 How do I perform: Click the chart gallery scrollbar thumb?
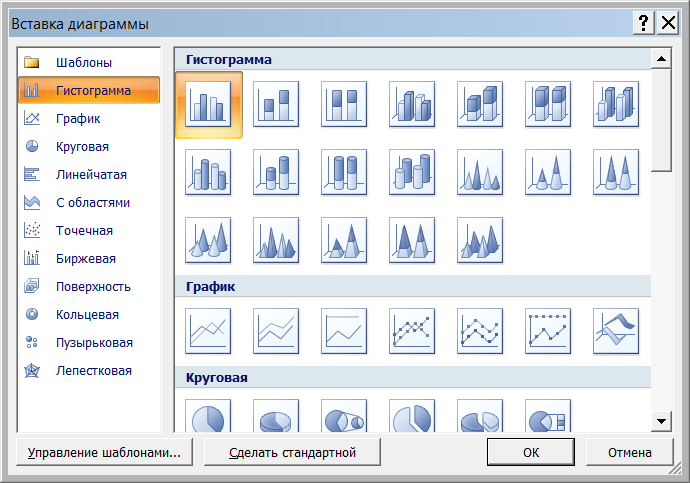click(x=661, y=120)
